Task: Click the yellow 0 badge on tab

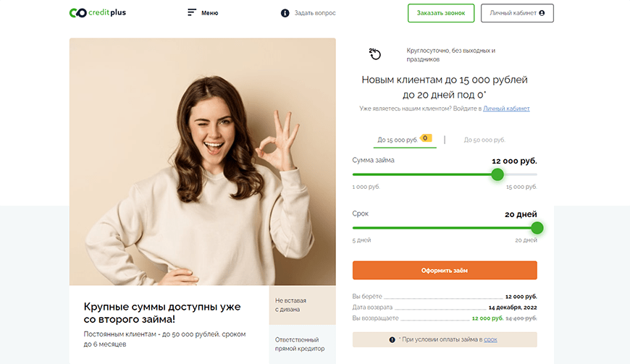Action: pos(426,137)
